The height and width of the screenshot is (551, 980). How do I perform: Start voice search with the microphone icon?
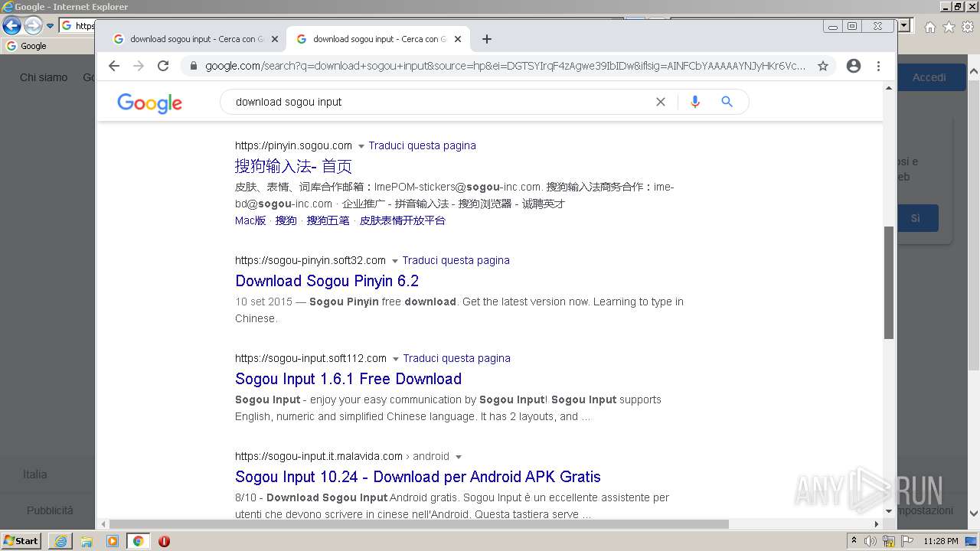695,102
